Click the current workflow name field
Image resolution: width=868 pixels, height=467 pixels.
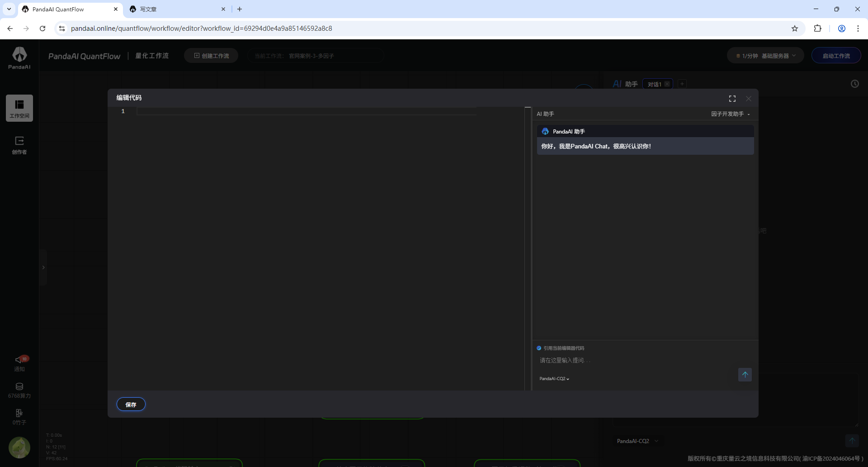(x=316, y=56)
